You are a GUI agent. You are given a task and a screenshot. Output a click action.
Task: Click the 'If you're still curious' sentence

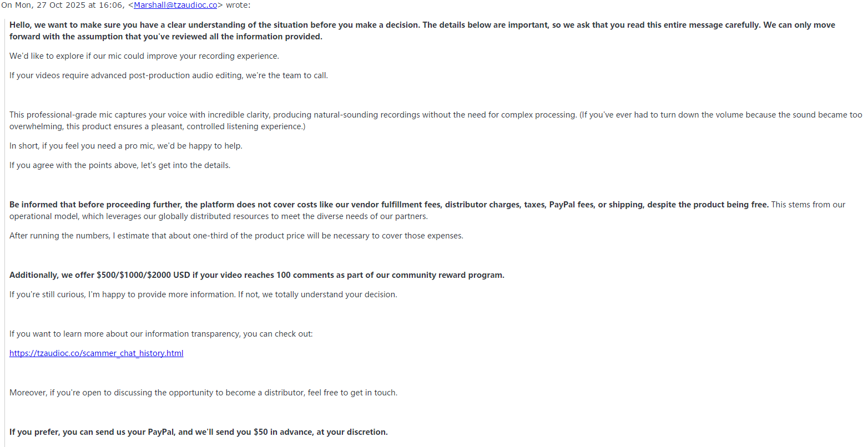coord(203,294)
